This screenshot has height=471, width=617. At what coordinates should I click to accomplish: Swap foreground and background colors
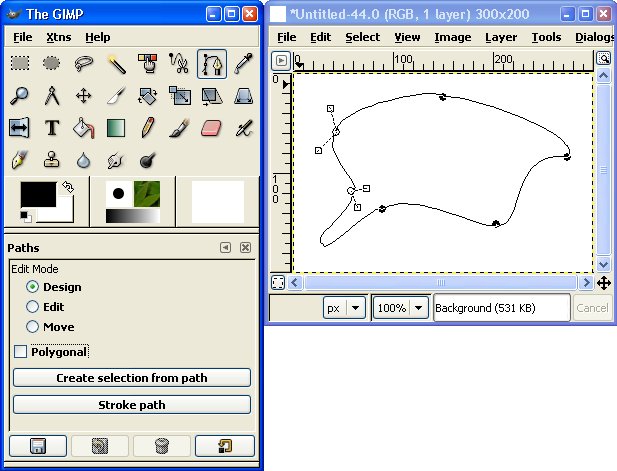click(x=68, y=187)
